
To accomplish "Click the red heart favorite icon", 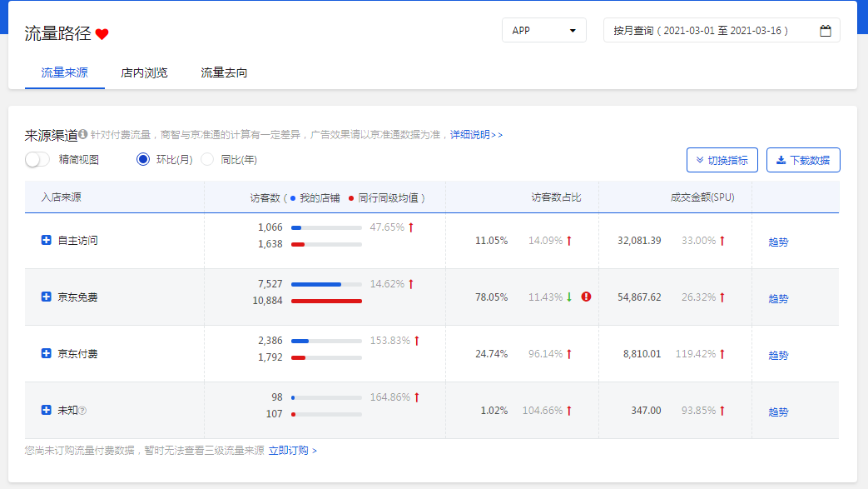I will click(102, 34).
